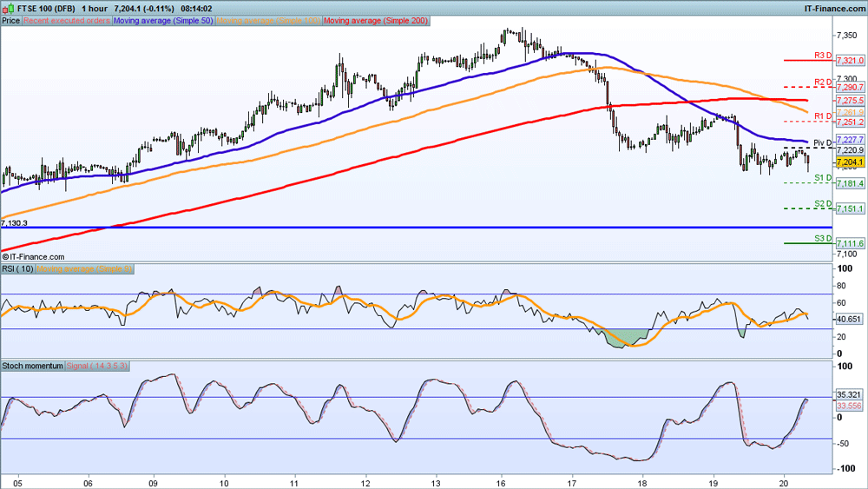Select RSI Moving average (Simple 9) label
This screenshot has width=868, height=489.
(x=85, y=268)
